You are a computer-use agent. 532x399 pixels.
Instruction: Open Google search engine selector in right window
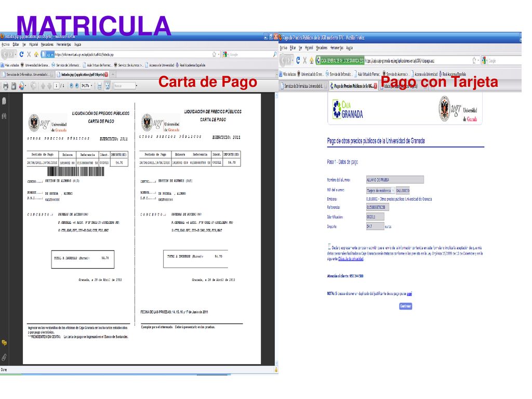tap(485, 60)
